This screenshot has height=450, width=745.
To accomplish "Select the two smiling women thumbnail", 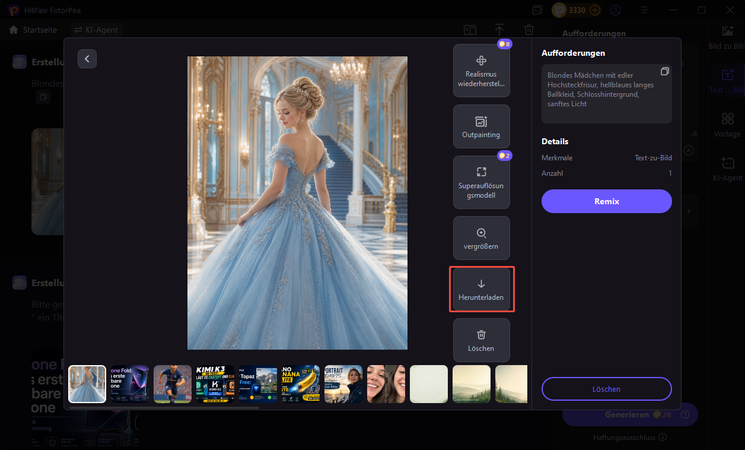I will (x=386, y=384).
